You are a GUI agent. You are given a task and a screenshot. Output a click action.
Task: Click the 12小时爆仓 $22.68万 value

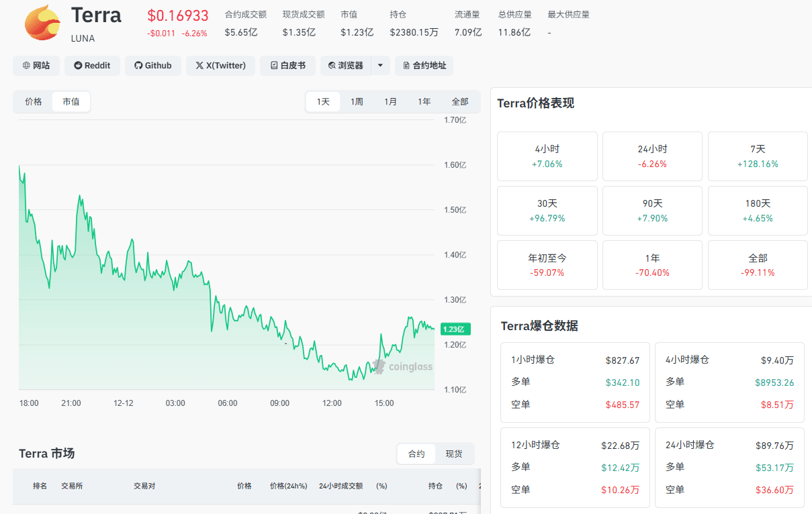click(x=620, y=446)
